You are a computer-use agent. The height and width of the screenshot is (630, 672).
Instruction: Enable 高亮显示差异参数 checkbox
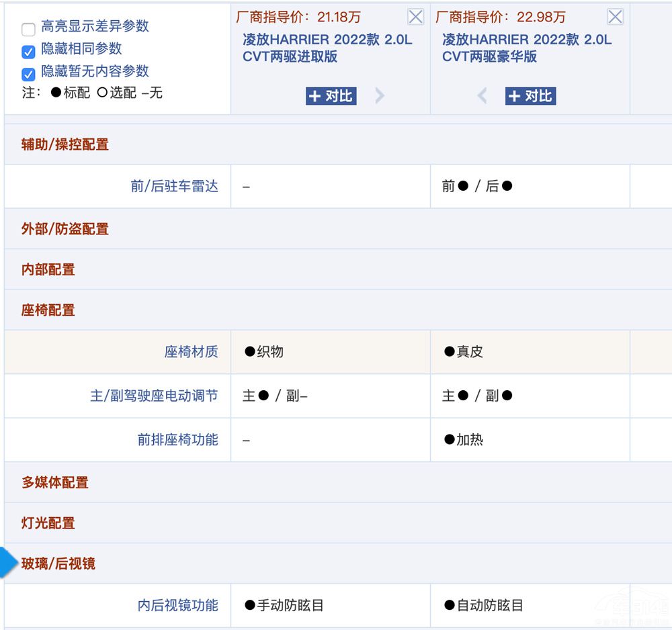28,29
